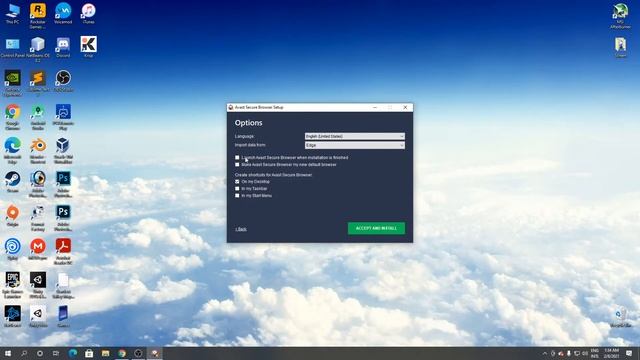Select the Recycle Bin desktop icon

click(x=620, y=318)
